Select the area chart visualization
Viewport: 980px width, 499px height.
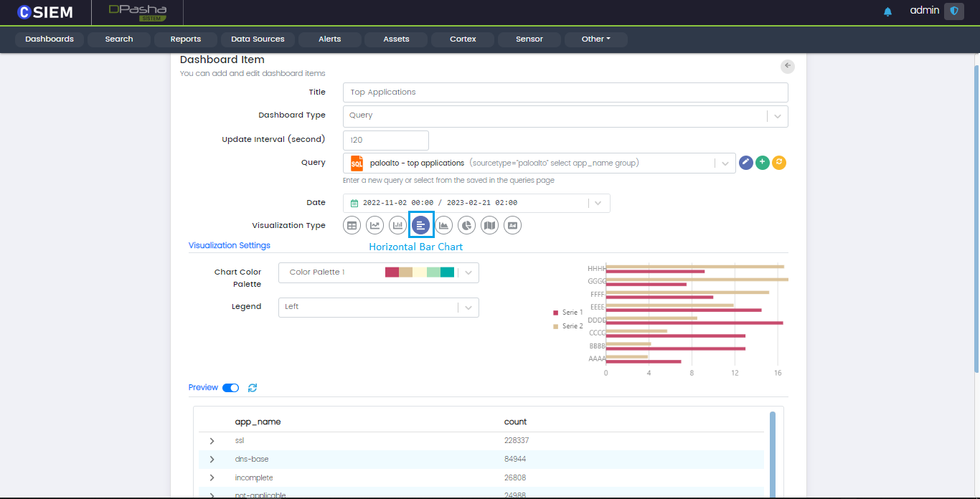pos(443,226)
